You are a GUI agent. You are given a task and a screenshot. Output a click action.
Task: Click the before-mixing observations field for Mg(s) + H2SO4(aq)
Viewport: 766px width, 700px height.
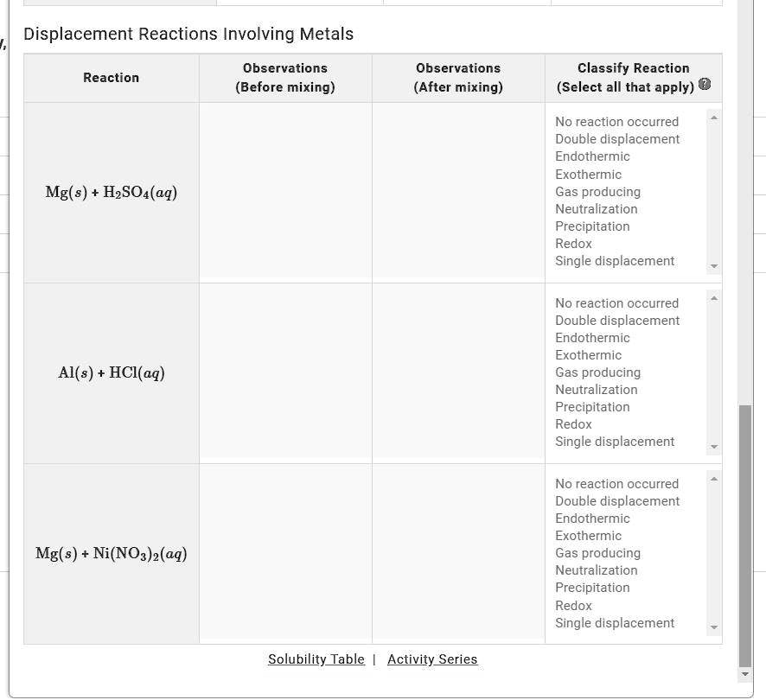point(285,191)
